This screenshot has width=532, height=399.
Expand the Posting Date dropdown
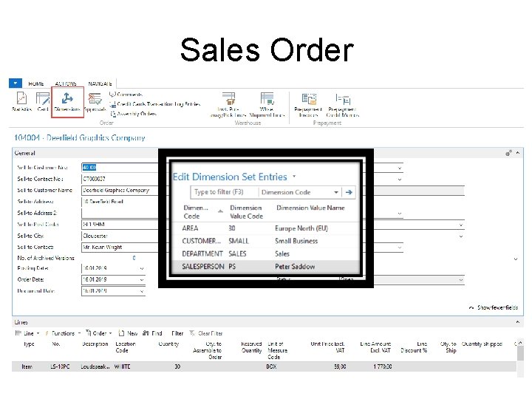[142, 268]
